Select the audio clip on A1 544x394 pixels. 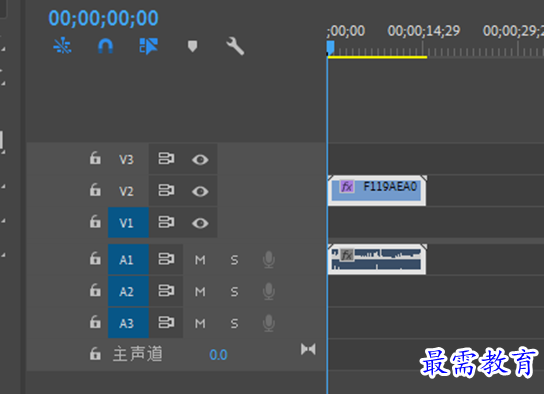377,259
